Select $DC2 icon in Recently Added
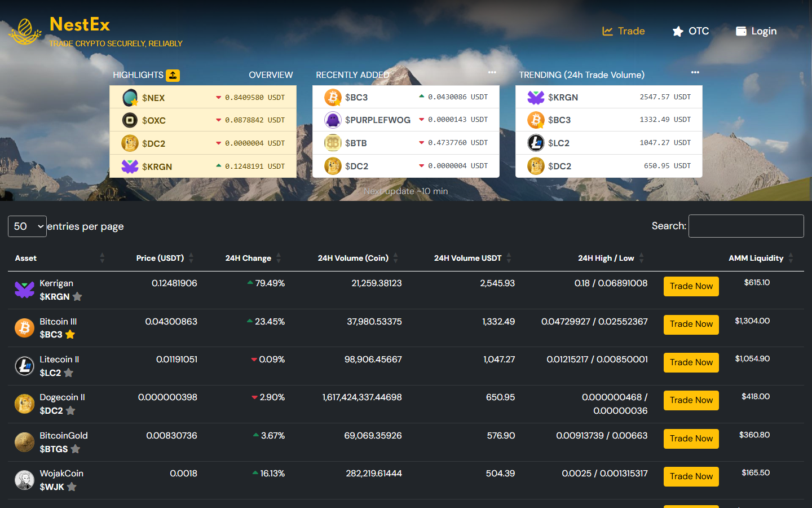 tap(333, 166)
